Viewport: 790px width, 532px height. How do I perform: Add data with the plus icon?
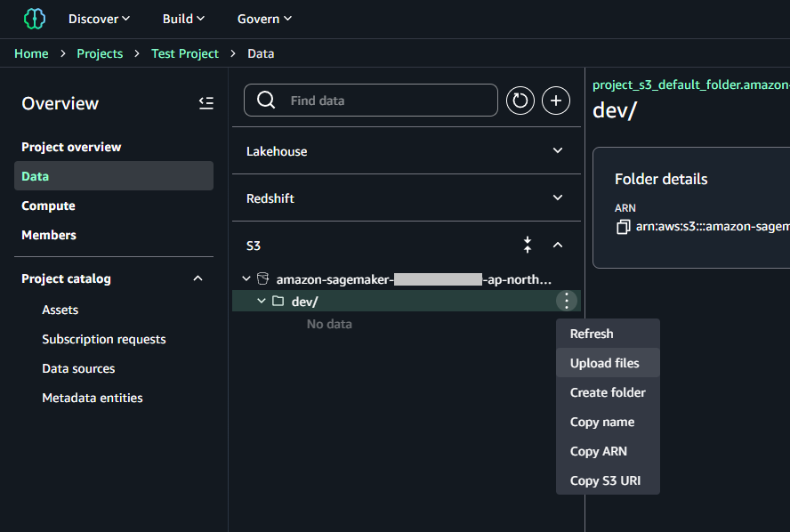(x=556, y=101)
